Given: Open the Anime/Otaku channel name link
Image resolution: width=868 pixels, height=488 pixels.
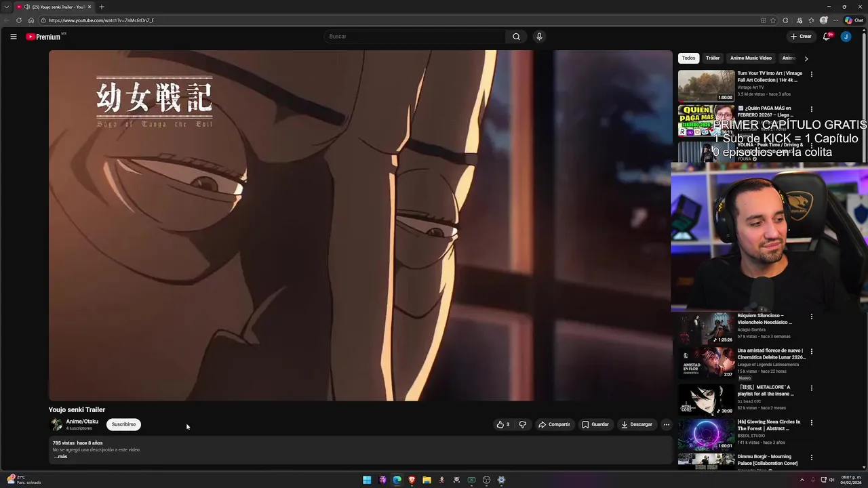Looking at the screenshot, I should tap(82, 422).
